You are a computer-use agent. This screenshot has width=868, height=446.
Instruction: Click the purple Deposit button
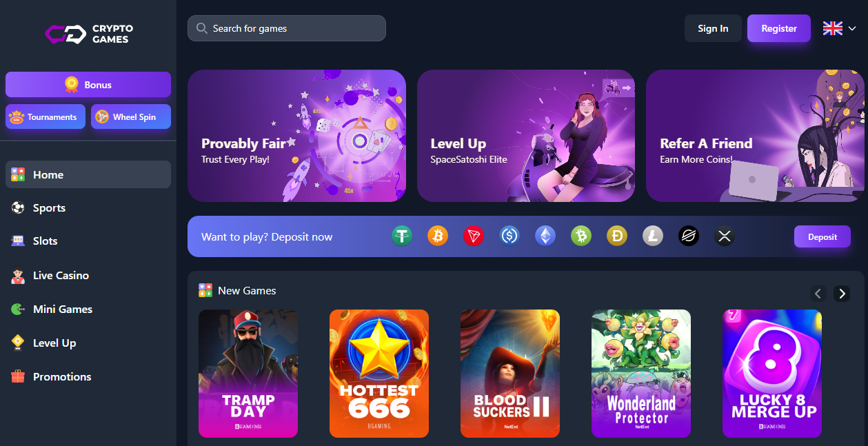point(822,236)
